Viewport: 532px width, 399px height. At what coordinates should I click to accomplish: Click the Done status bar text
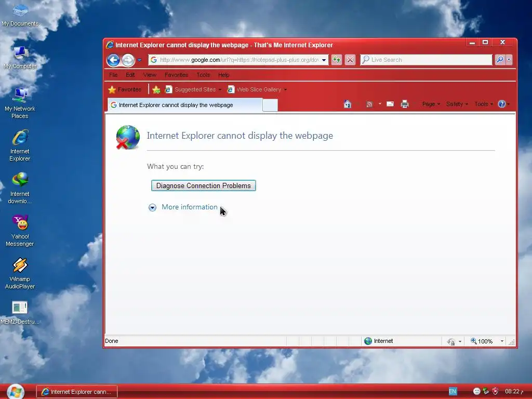pos(112,341)
